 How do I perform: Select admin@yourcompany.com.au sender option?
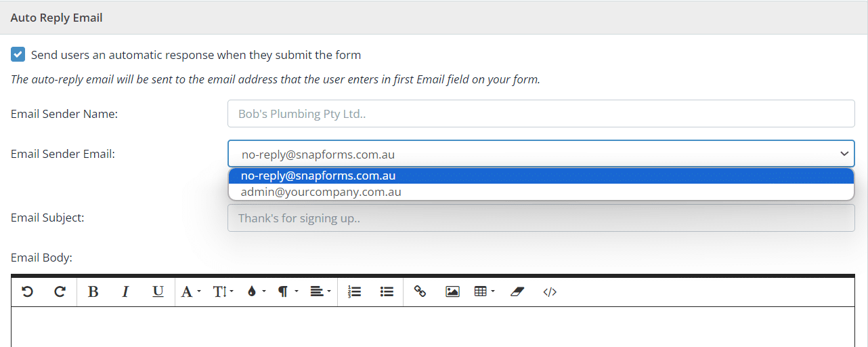[541, 192]
